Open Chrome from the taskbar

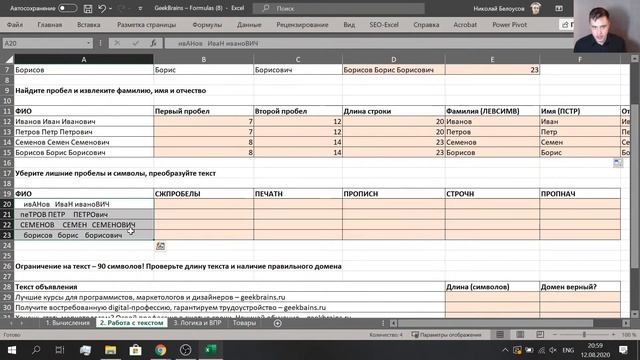click(x=160, y=350)
